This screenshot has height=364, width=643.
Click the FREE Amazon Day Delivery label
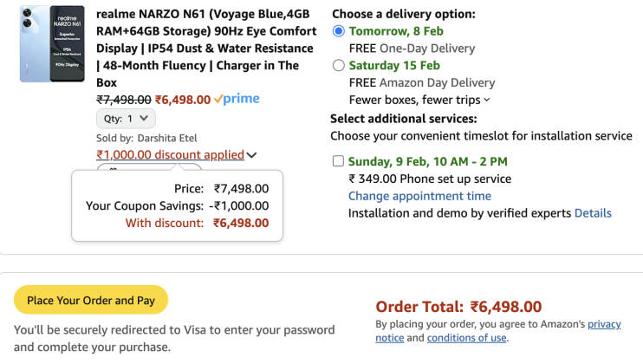coord(422,82)
